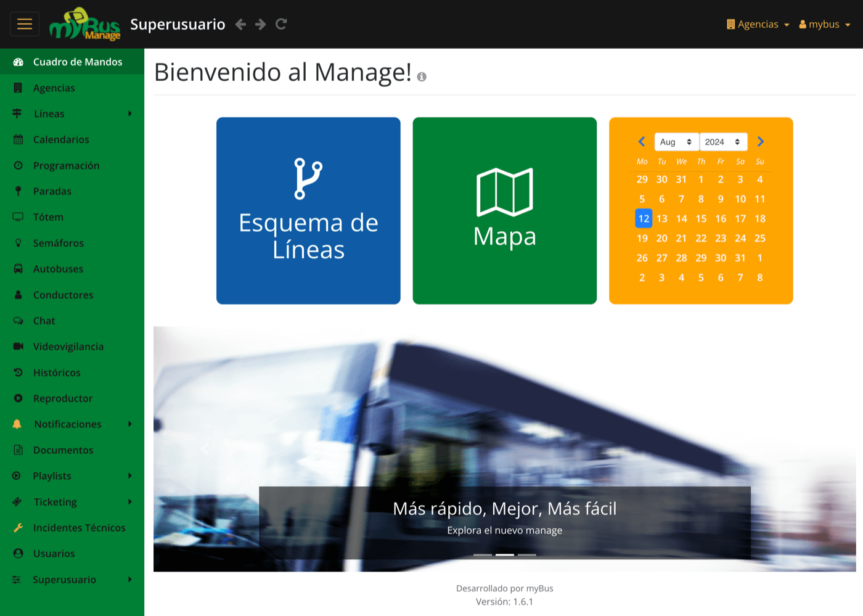Open the month dropdown showing Aug
Image resolution: width=863 pixels, height=616 pixels.
[676, 142]
